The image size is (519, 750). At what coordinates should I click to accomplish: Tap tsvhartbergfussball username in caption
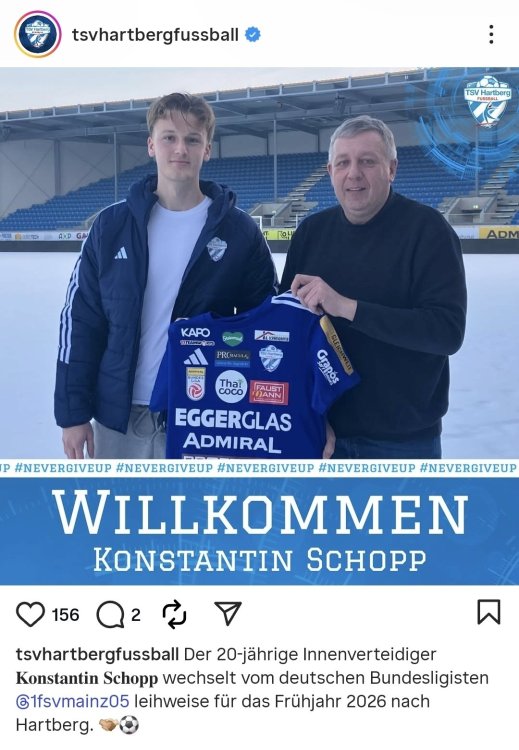(x=97, y=654)
